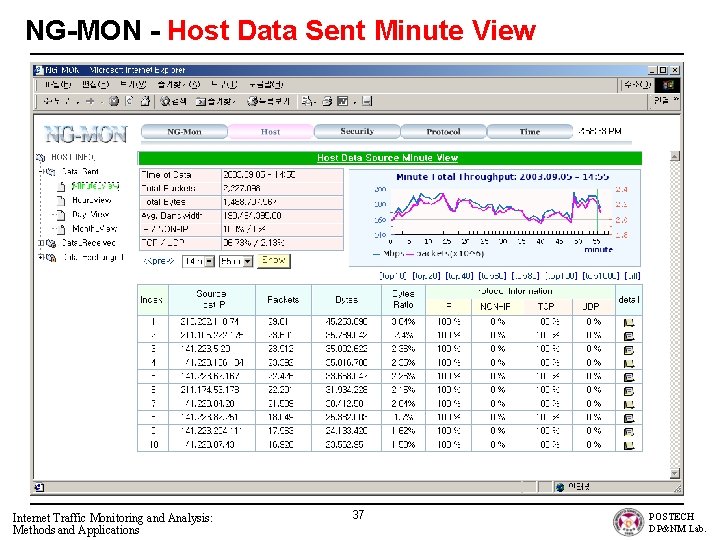
Task: Switch to the NG-Mon tab
Action: 184,132
